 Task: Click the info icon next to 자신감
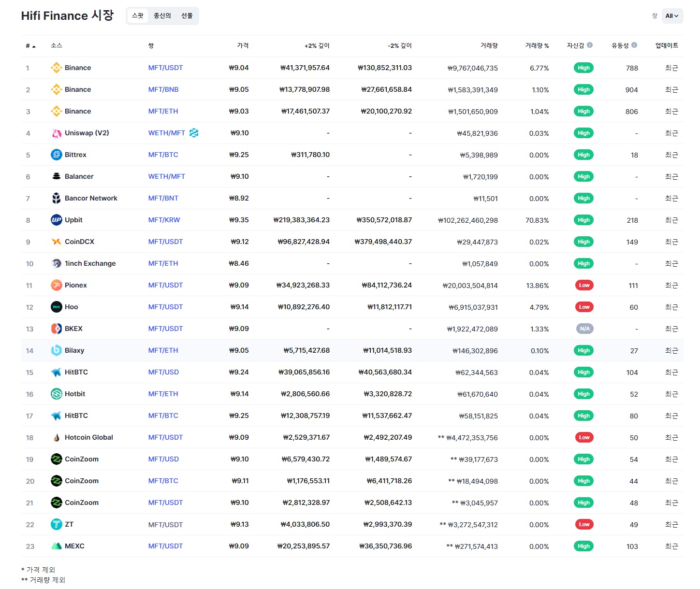tap(590, 45)
